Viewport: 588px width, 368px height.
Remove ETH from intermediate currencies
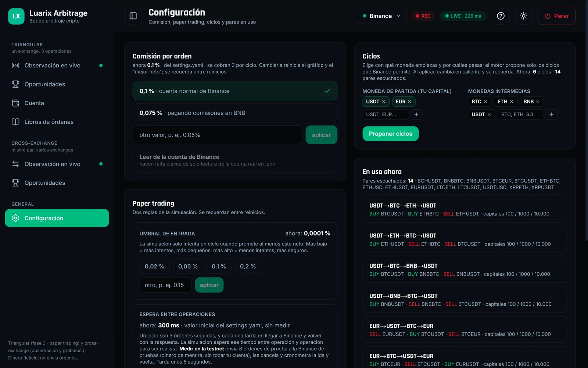point(512,102)
